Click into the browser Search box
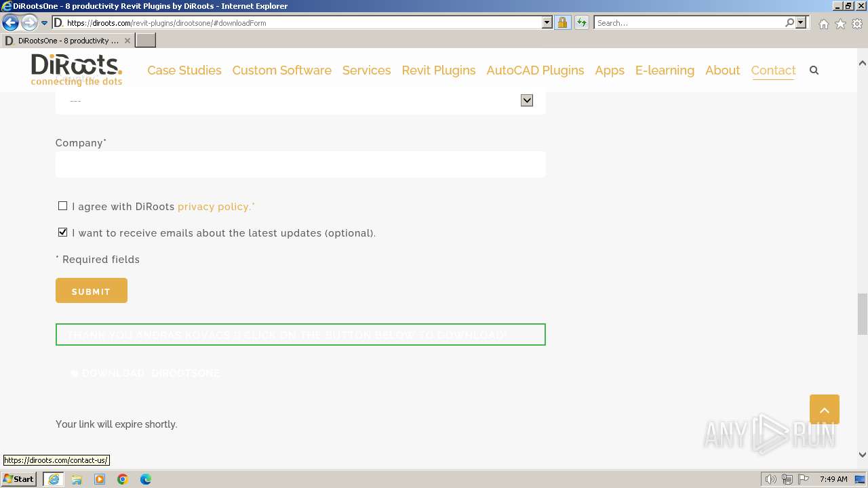Viewport: 868px width, 488px height. (688, 22)
